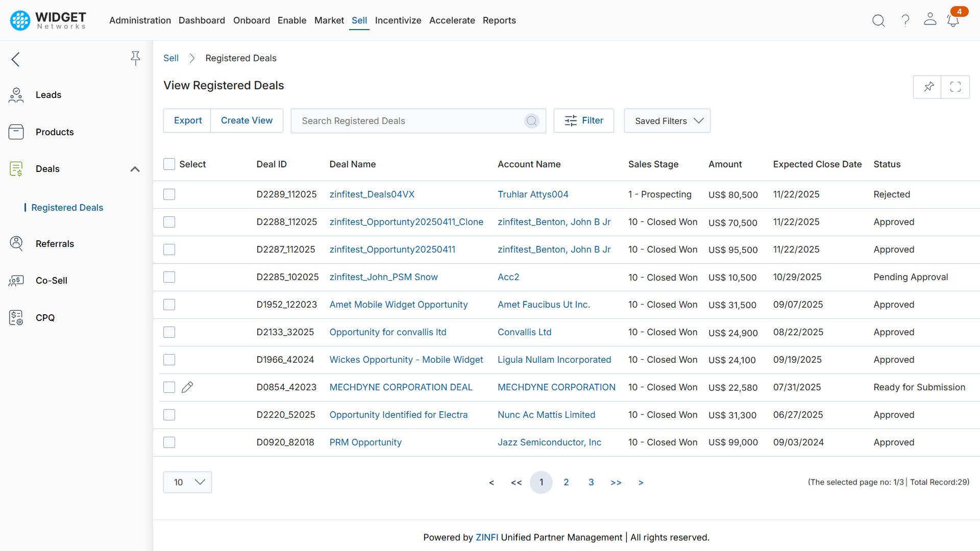Open the Leads section in sidebar
This screenshot has width=980, height=551.
pyautogui.click(x=48, y=94)
